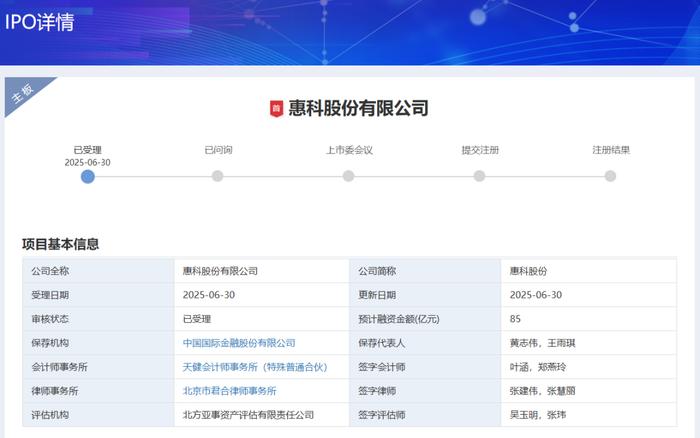
Task: Click the 吴玉明，张玮 value cell
Action: click(x=588, y=415)
